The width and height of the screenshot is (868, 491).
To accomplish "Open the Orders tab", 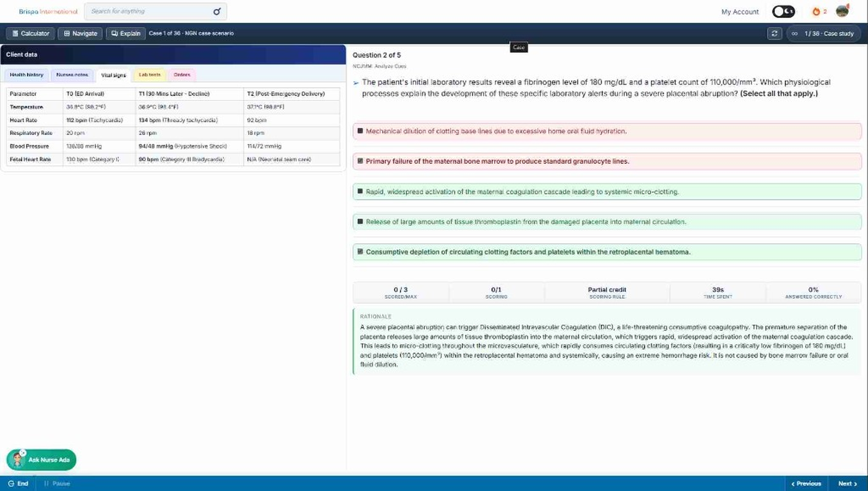I will [182, 75].
